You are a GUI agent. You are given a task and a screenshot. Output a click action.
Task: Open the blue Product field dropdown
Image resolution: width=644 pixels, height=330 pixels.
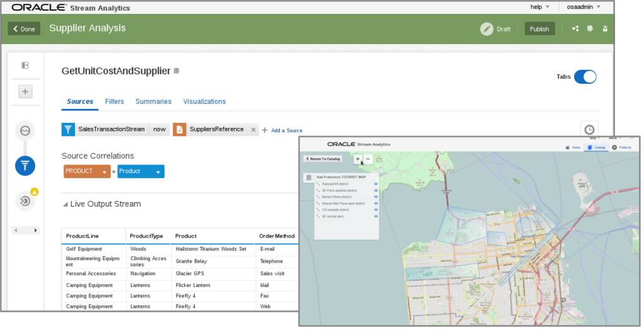pos(158,172)
